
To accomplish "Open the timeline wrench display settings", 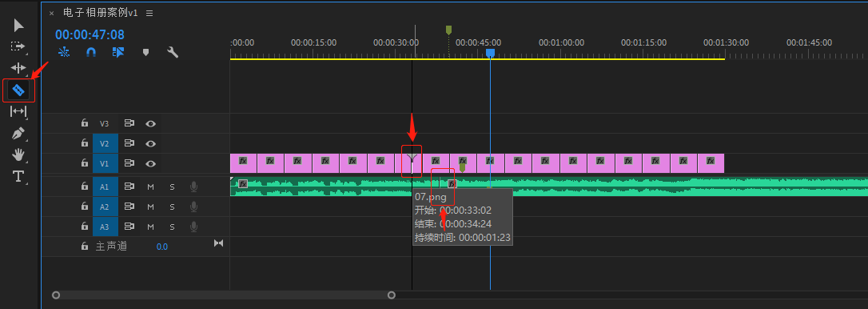I will pyautogui.click(x=173, y=52).
